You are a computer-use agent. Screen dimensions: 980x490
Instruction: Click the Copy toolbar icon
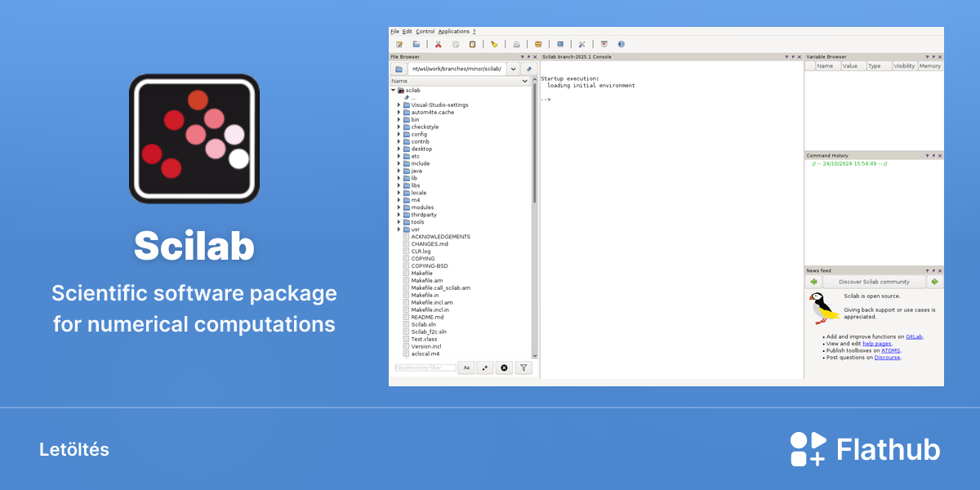[x=456, y=44]
